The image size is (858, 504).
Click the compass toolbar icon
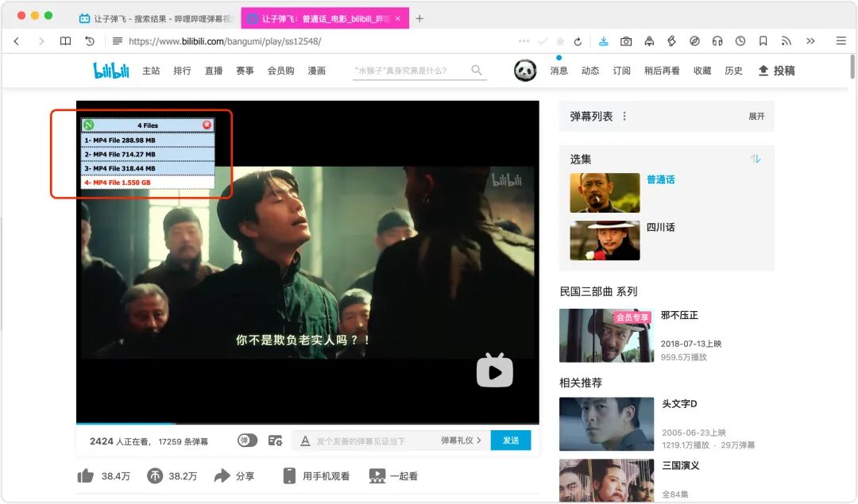694,41
